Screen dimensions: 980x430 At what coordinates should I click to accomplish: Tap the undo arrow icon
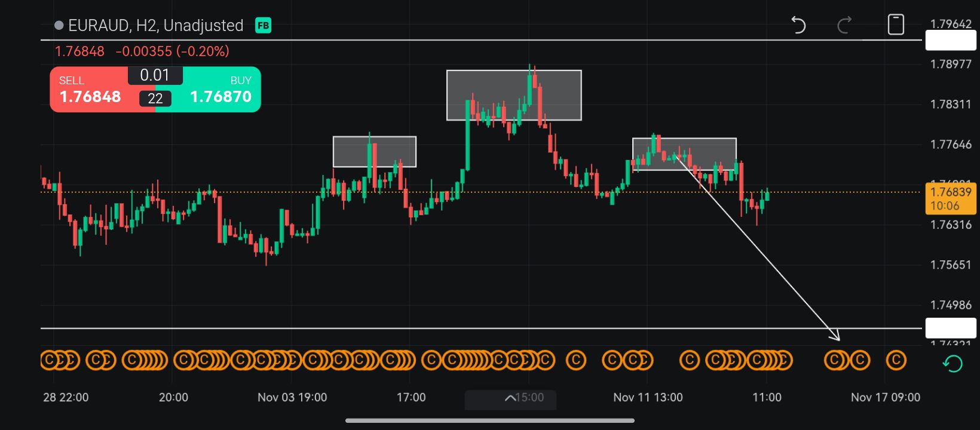(x=798, y=25)
